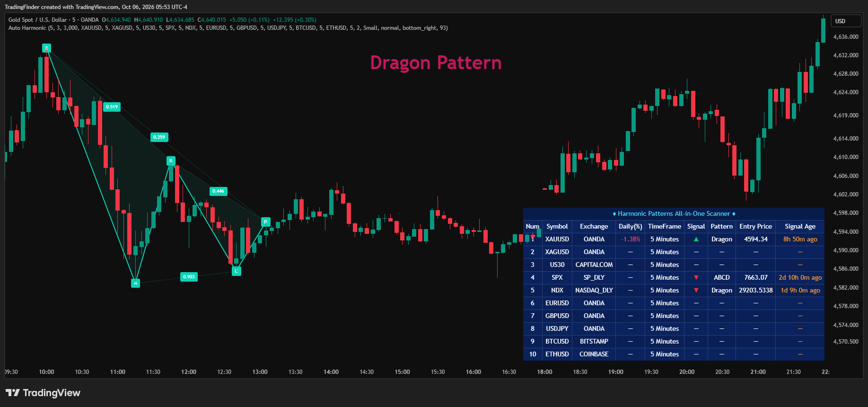Screen dimensions: 868x407
Task: Click the 0.519 ratio label
Action: tap(112, 107)
